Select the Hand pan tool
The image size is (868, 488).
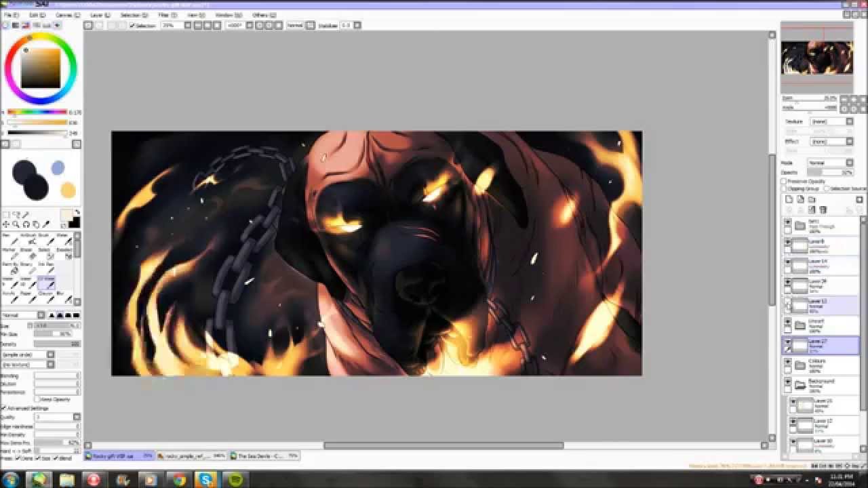point(36,224)
